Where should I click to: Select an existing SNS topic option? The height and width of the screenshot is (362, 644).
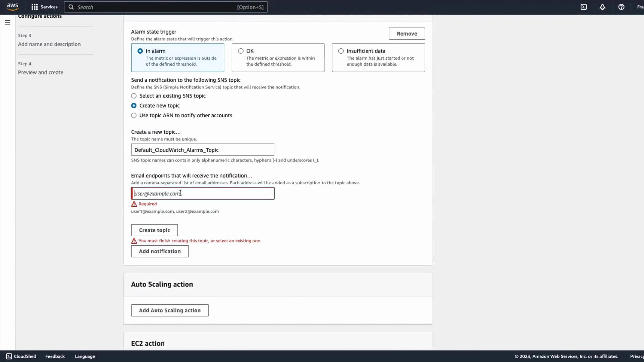click(x=134, y=96)
